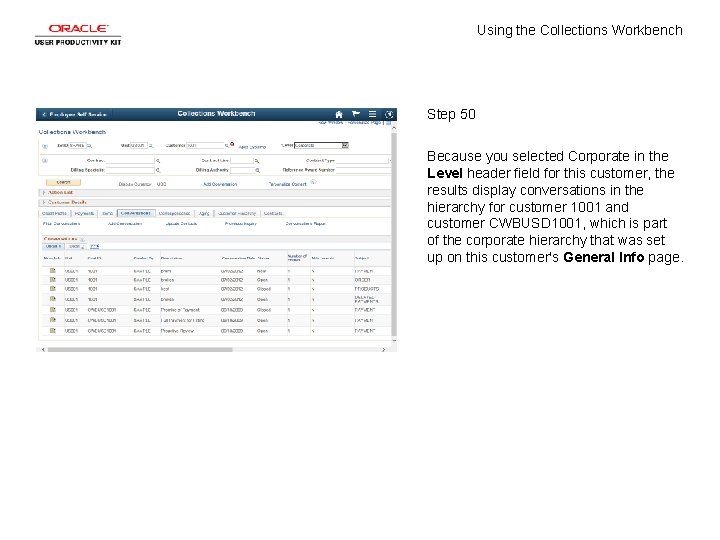
Task: Click the Promises Inquiry link
Action: tap(241, 224)
